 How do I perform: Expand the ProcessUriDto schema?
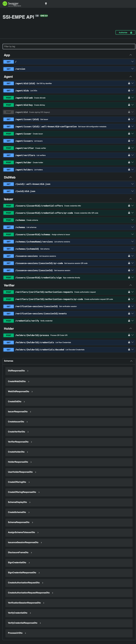pyautogui.click(x=17, y=633)
